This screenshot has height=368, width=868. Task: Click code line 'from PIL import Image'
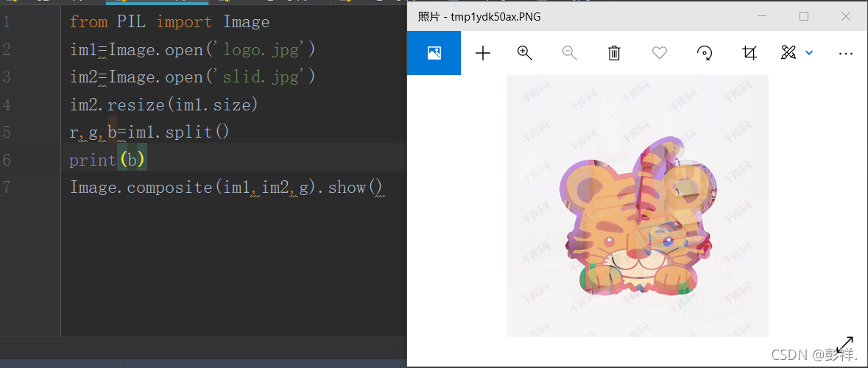(169, 22)
